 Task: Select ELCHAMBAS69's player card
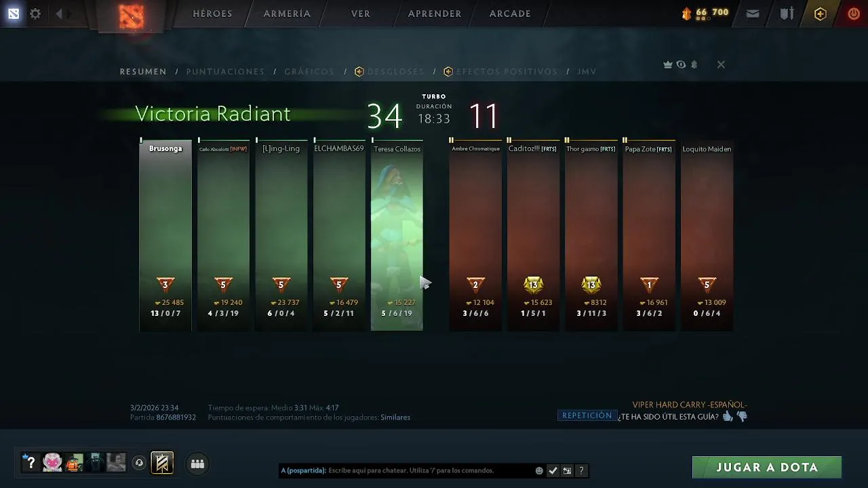339,235
